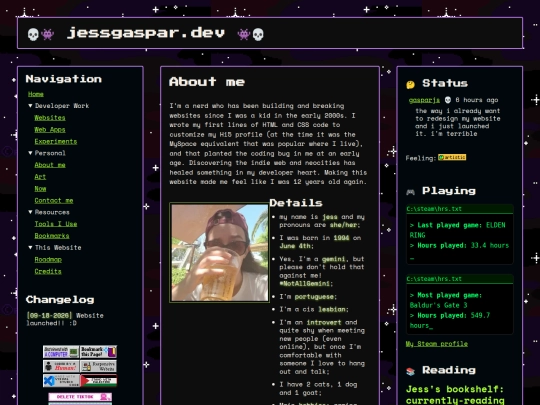
Task: Click the highlighted word 'introvert'
Action: [324, 322]
